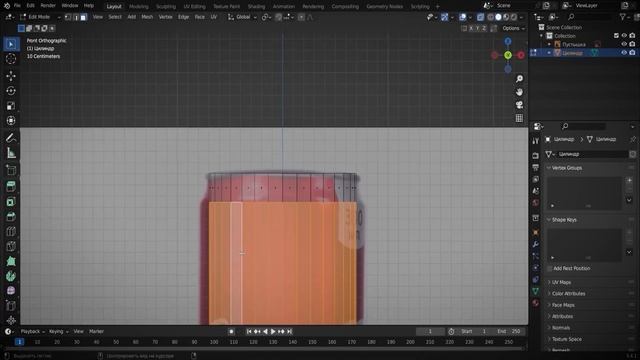Select the Knife tool
This screenshot has width=640, height=360.
tap(11, 246)
